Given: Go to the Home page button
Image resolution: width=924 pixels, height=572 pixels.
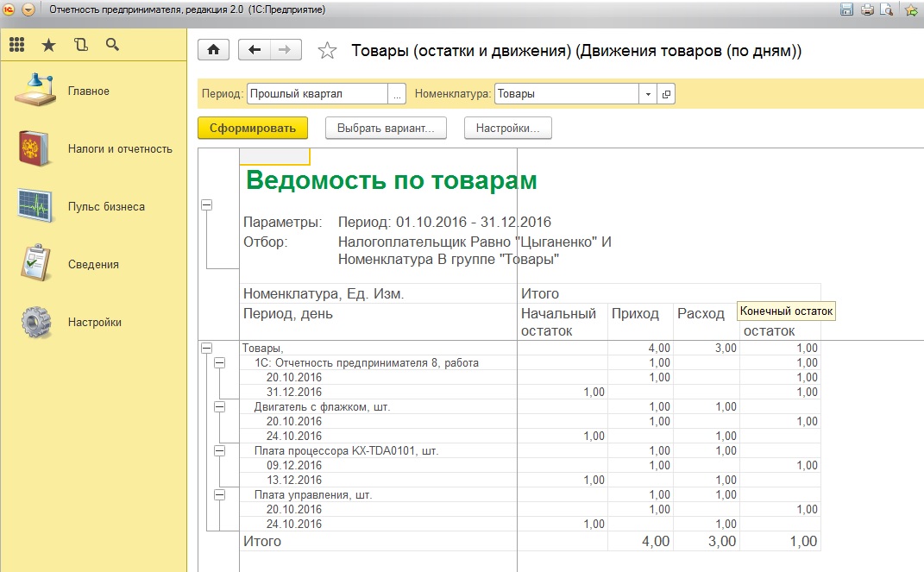Looking at the screenshot, I should (x=213, y=50).
